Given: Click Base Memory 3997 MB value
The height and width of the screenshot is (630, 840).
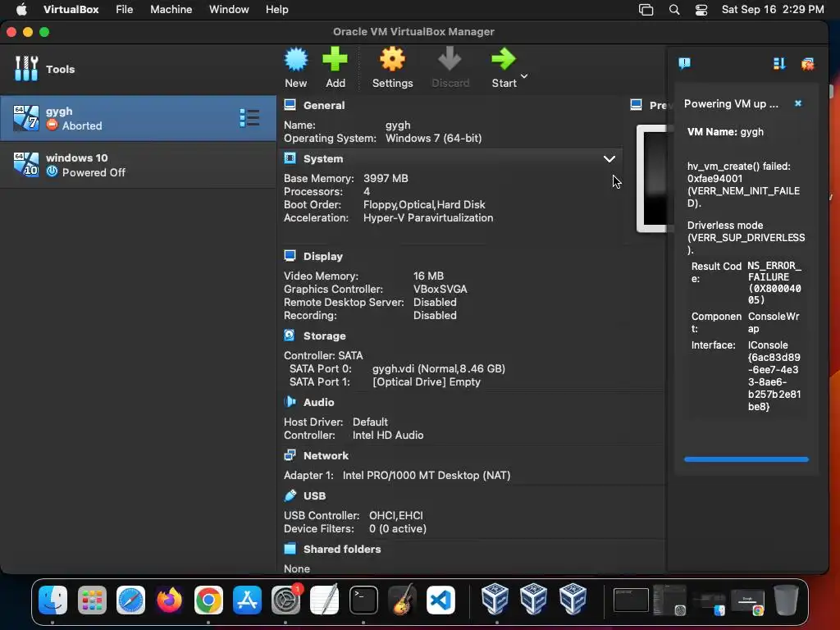Looking at the screenshot, I should [x=386, y=178].
